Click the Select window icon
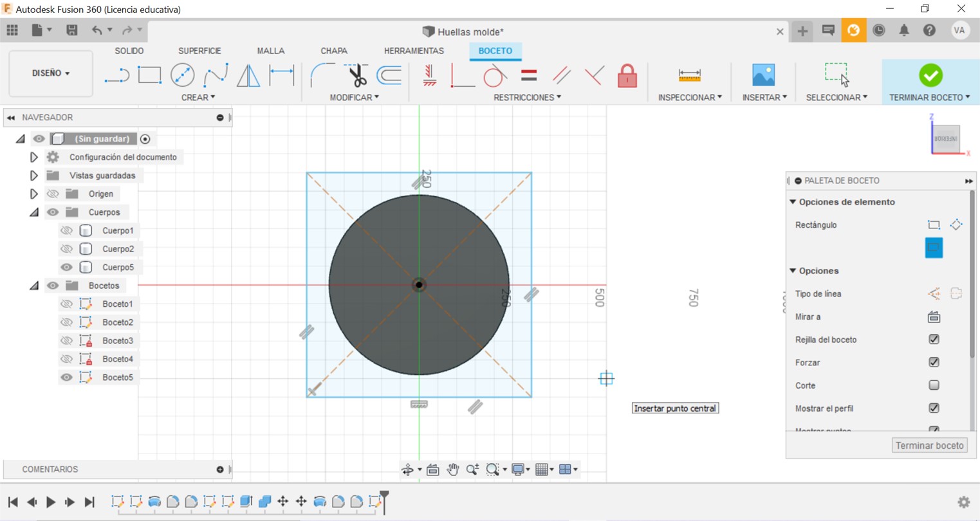980x521 pixels. coord(837,74)
